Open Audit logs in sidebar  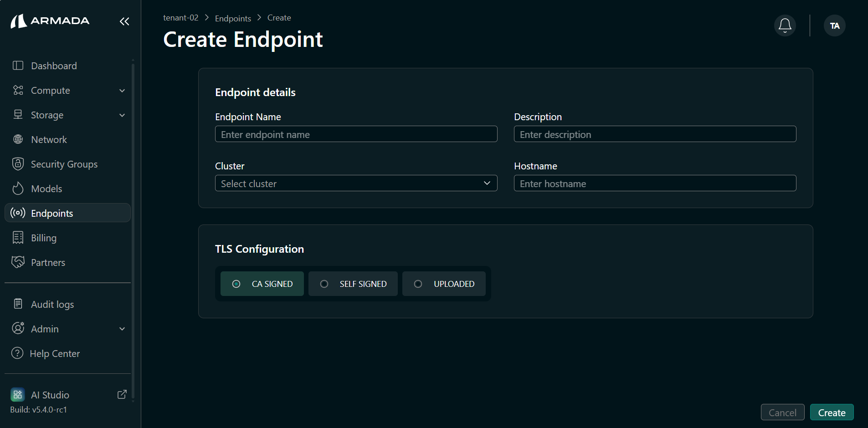click(x=67, y=304)
